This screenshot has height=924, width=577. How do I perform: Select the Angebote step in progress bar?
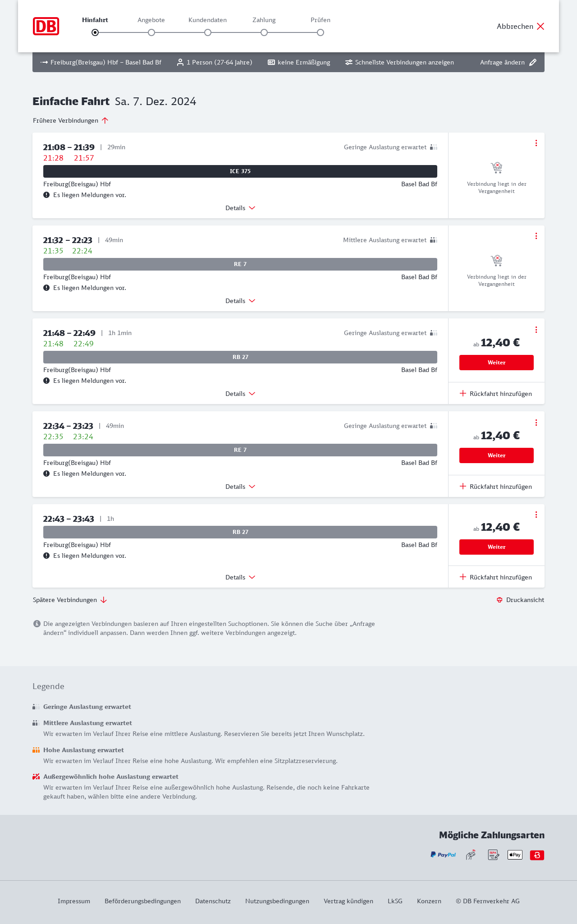pyautogui.click(x=151, y=32)
